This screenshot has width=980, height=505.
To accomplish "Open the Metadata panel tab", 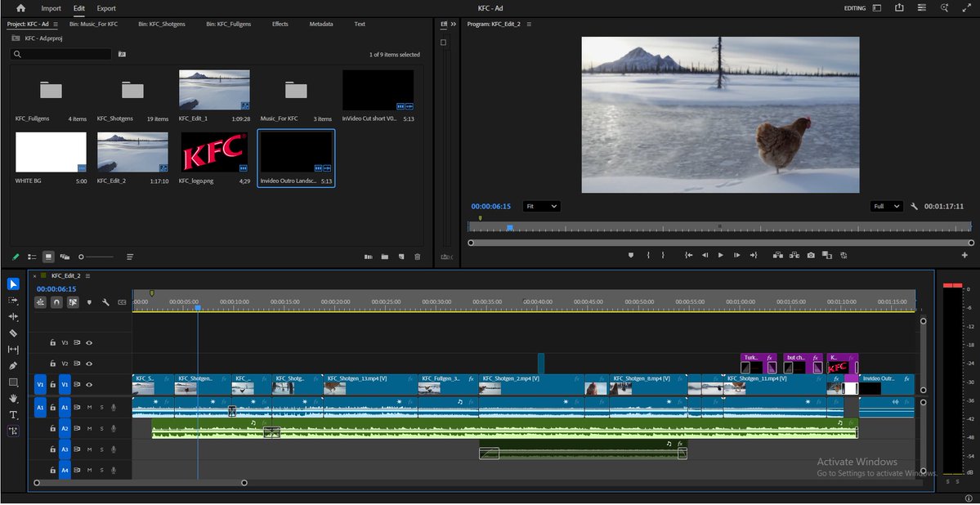I will click(x=320, y=24).
